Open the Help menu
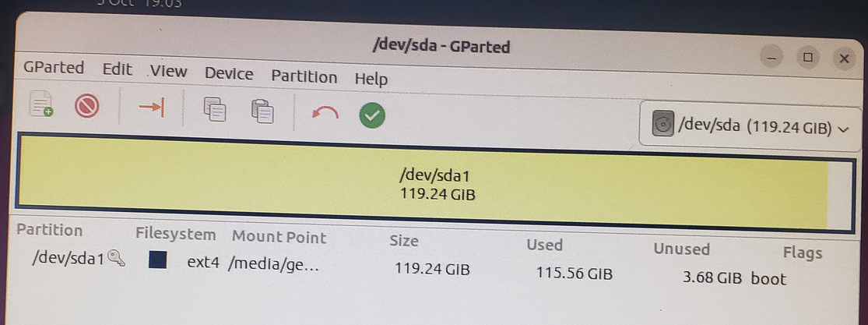Image resolution: width=868 pixels, height=325 pixels. click(x=371, y=79)
